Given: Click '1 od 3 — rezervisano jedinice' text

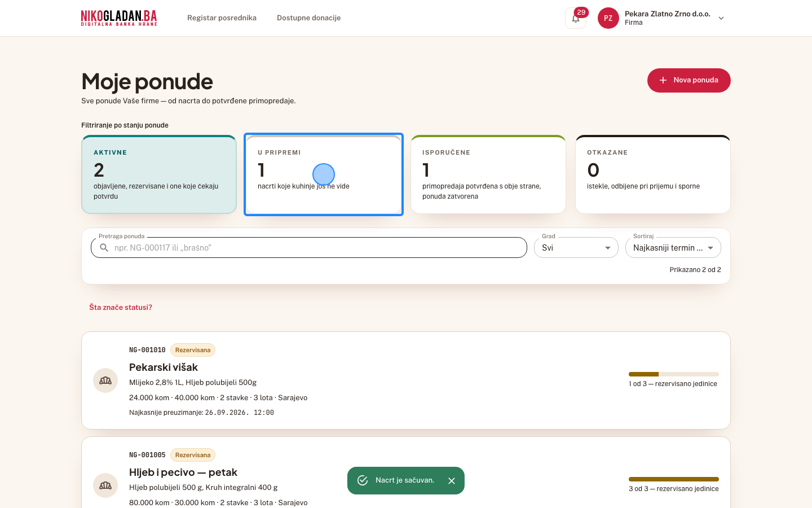Looking at the screenshot, I should [673, 384].
